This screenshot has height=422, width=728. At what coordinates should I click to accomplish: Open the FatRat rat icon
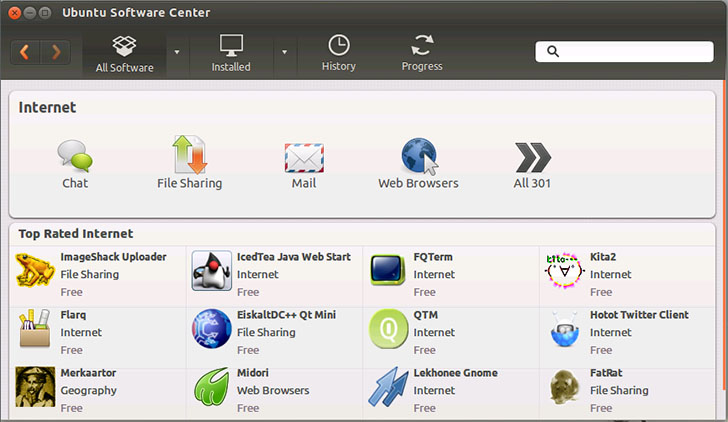tap(564, 387)
